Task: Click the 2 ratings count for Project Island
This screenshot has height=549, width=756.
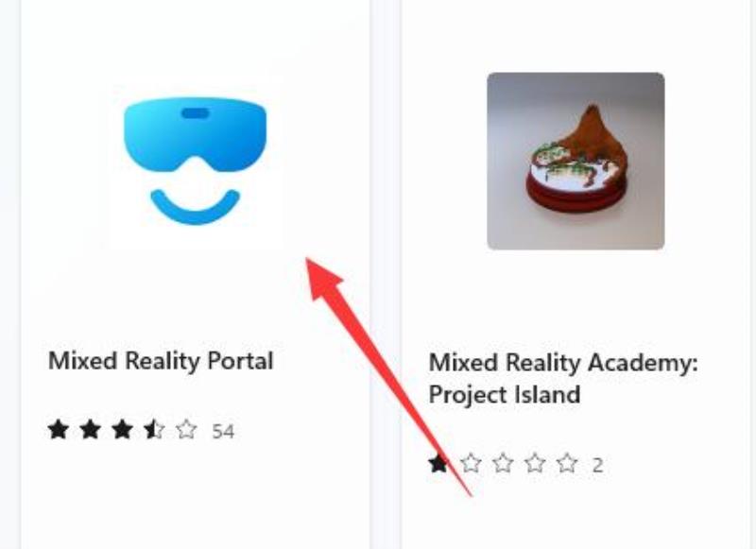Action: [x=598, y=465]
